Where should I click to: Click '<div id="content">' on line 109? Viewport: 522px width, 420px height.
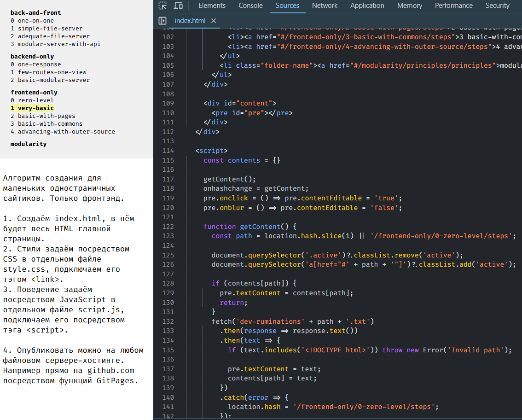pyautogui.click(x=240, y=103)
